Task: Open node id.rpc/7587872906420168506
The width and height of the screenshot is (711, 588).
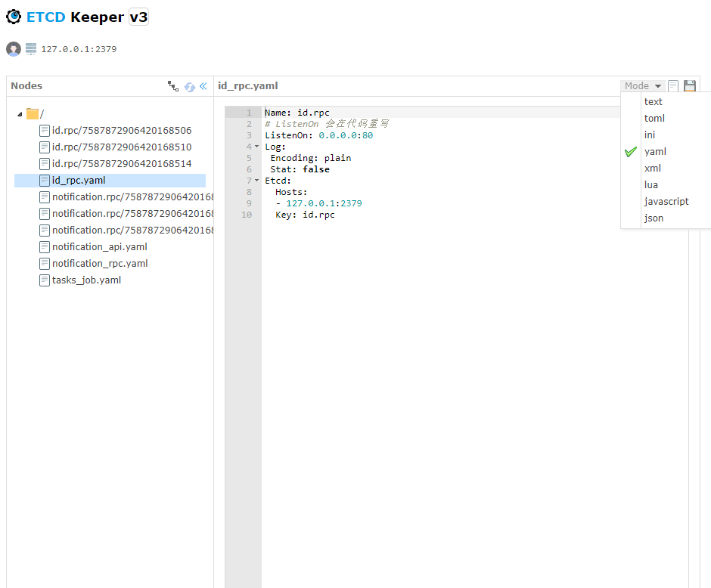Action: tap(122, 131)
